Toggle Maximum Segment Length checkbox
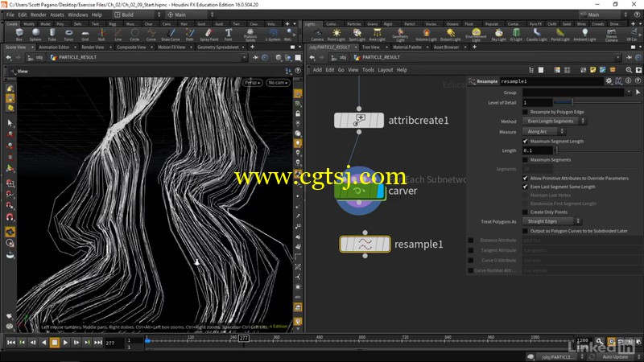Screen dimensions: 644x362 click(x=525, y=142)
